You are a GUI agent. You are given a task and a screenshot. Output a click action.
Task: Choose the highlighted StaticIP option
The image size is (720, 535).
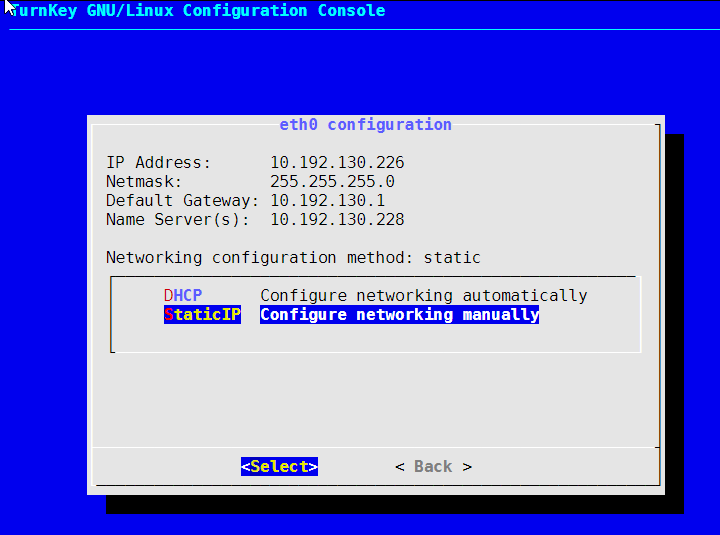click(202, 315)
